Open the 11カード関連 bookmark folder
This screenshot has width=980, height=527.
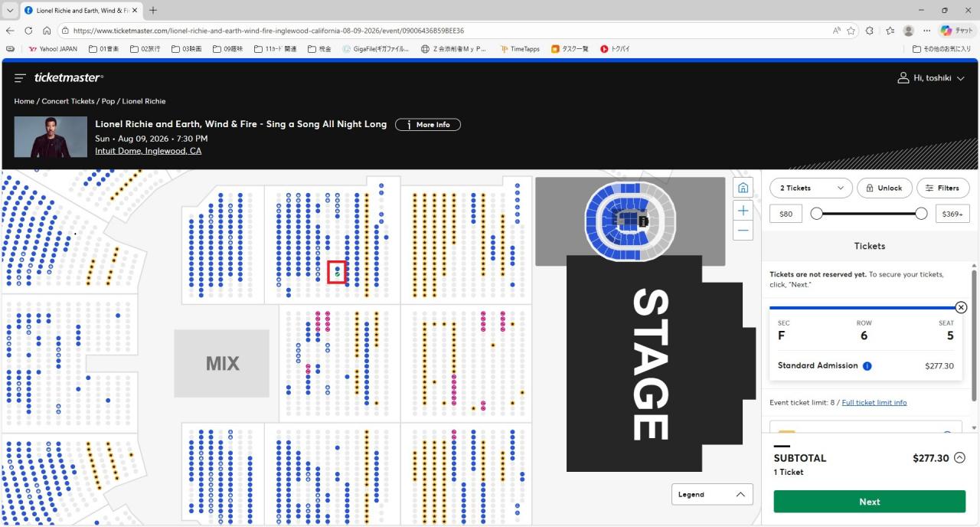275,49
